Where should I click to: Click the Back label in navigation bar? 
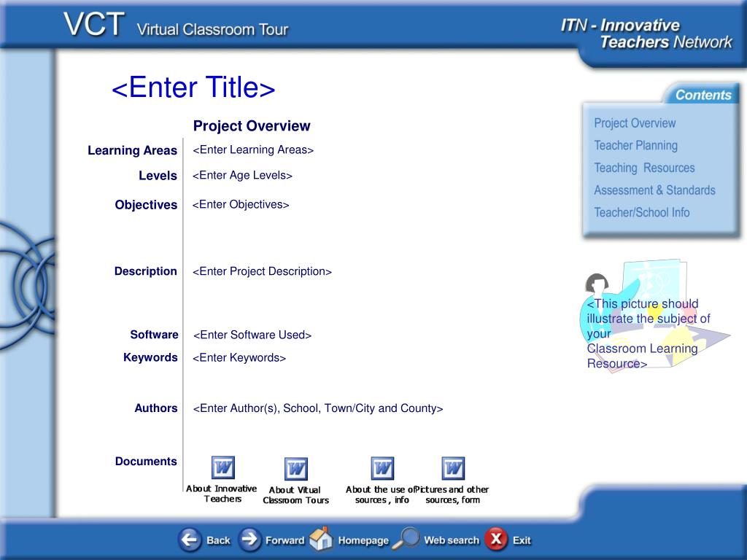(x=218, y=540)
